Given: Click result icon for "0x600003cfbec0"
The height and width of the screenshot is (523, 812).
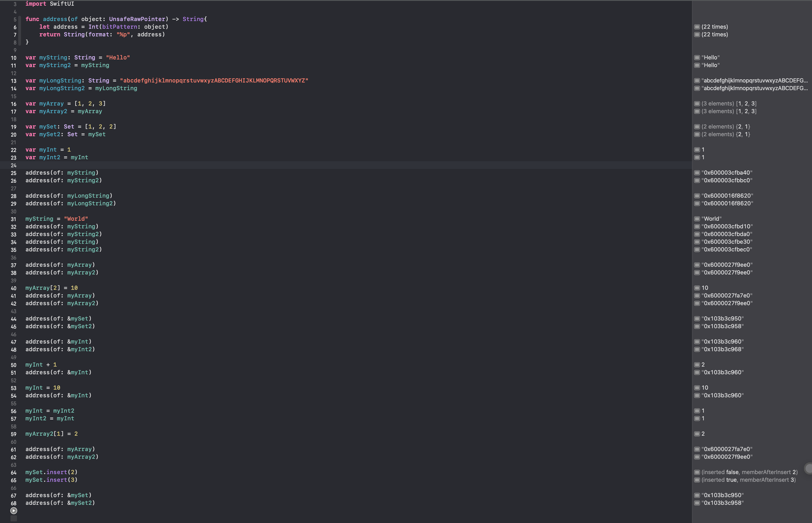Looking at the screenshot, I should (x=697, y=250).
